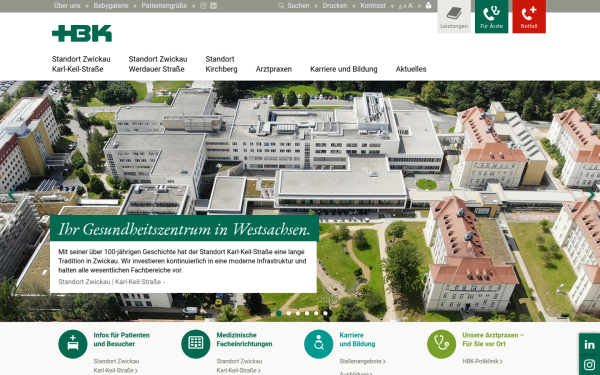
Task: Select the first slider dot
Action: pos(279,313)
